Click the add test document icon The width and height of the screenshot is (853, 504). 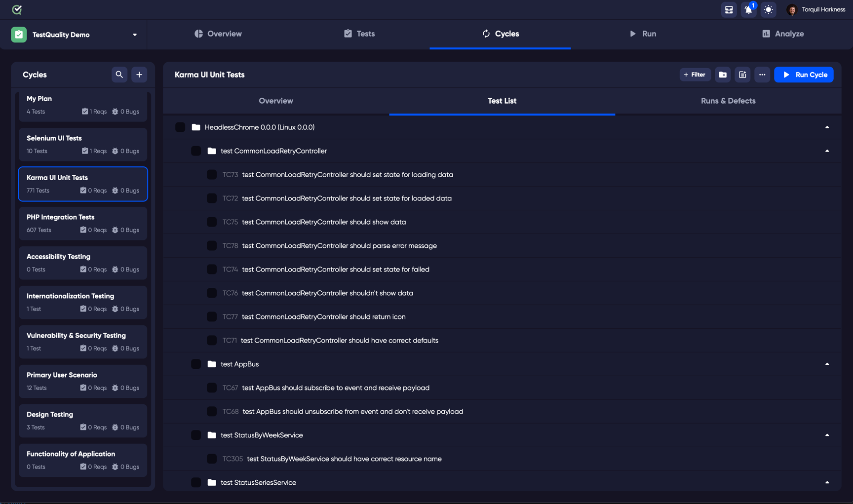click(742, 75)
